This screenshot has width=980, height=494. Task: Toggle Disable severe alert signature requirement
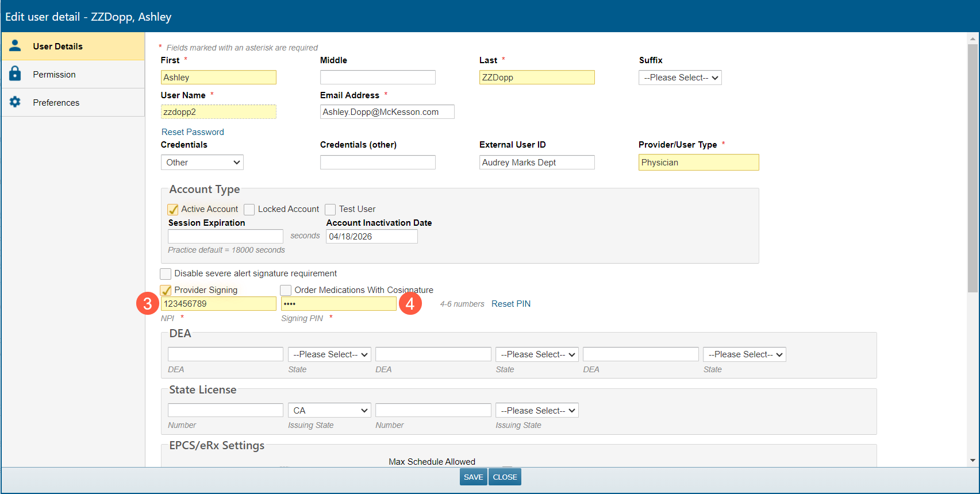coord(166,274)
